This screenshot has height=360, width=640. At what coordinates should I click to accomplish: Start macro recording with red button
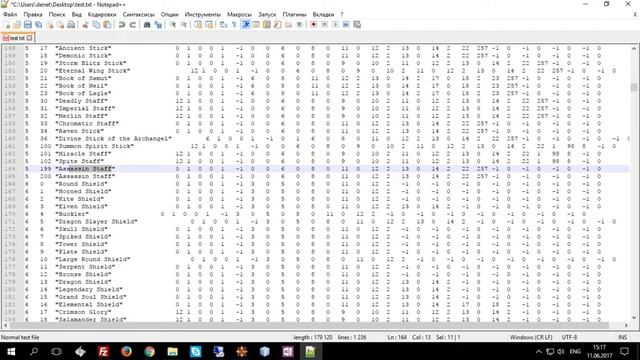[x=313, y=25]
